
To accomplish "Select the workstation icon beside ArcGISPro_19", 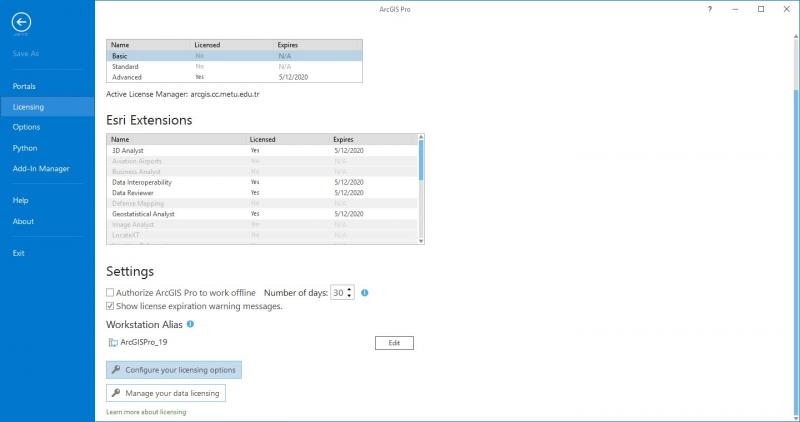I will 113,342.
